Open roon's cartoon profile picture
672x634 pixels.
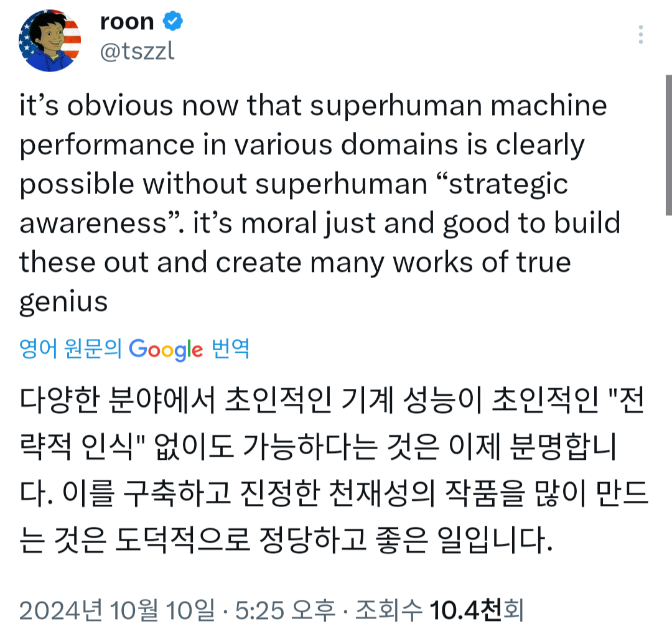click(x=50, y=40)
